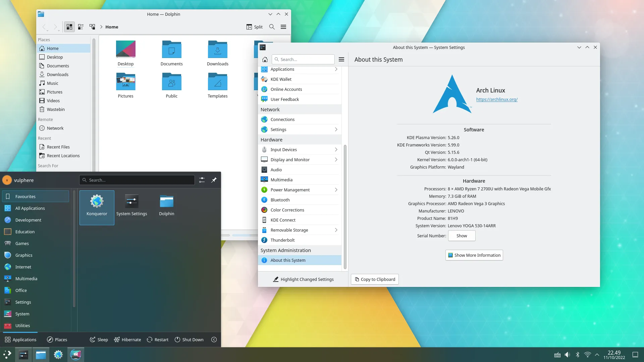This screenshot has height=362, width=644.
Task: Switch Dolphin to details view mode
Action: point(80,27)
